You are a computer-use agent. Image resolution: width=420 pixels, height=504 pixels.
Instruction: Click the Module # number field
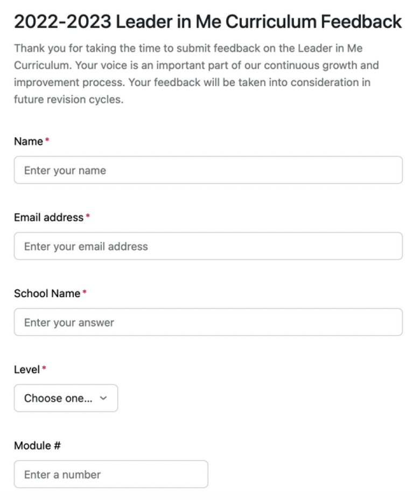point(111,474)
